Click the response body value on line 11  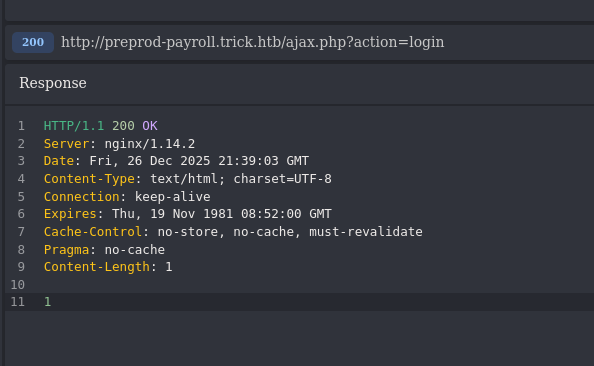click(x=47, y=302)
